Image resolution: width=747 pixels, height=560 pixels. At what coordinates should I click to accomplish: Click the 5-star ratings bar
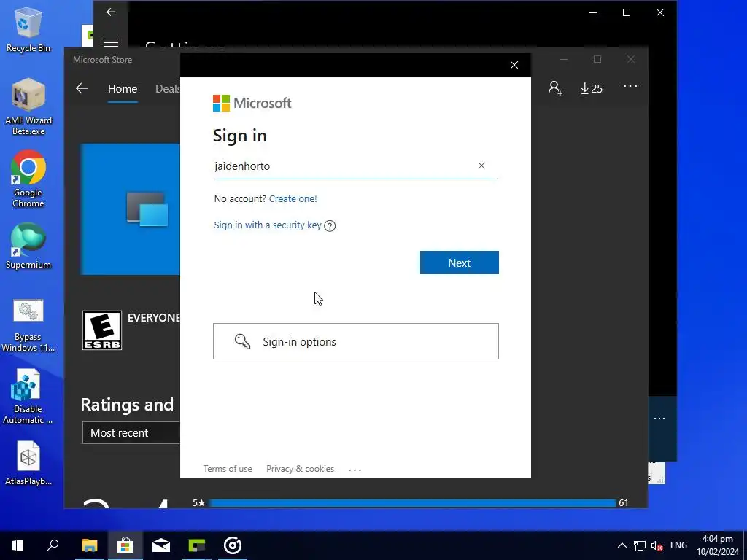click(x=413, y=503)
